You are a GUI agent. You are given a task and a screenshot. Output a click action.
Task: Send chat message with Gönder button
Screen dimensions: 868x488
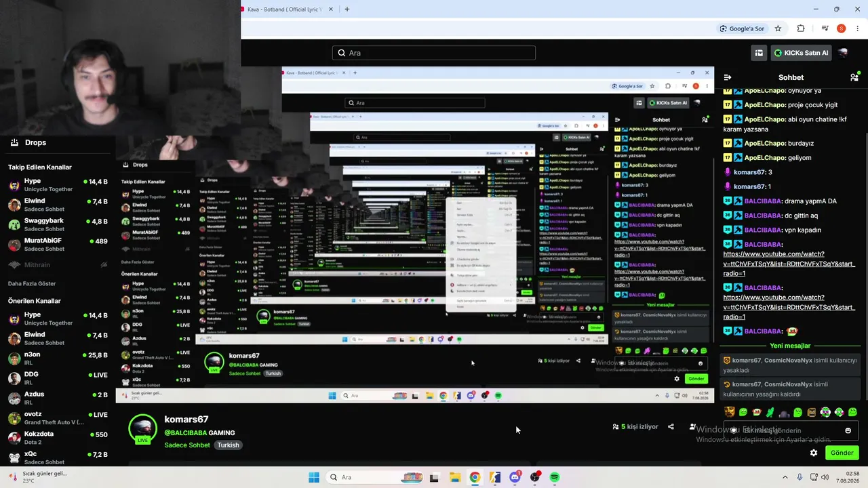click(x=842, y=453)
